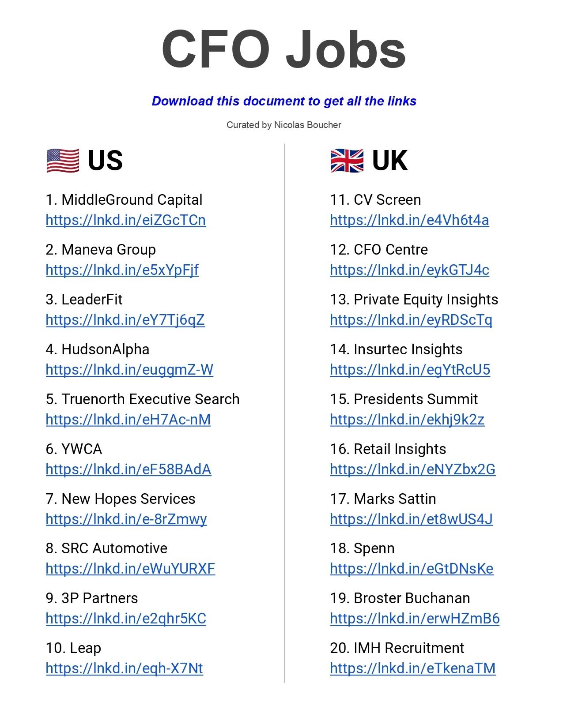Open the HudsonAlpha link euggmZ-W

129,369
